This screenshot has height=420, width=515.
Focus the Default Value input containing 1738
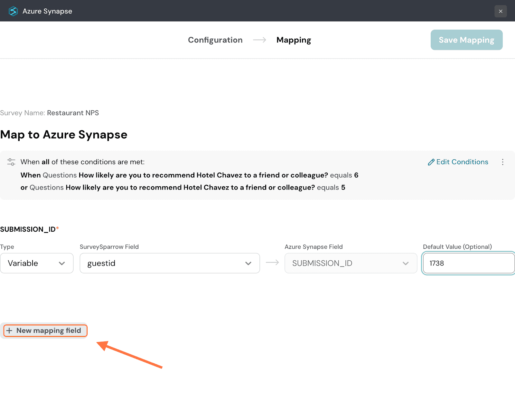(468, 263)
